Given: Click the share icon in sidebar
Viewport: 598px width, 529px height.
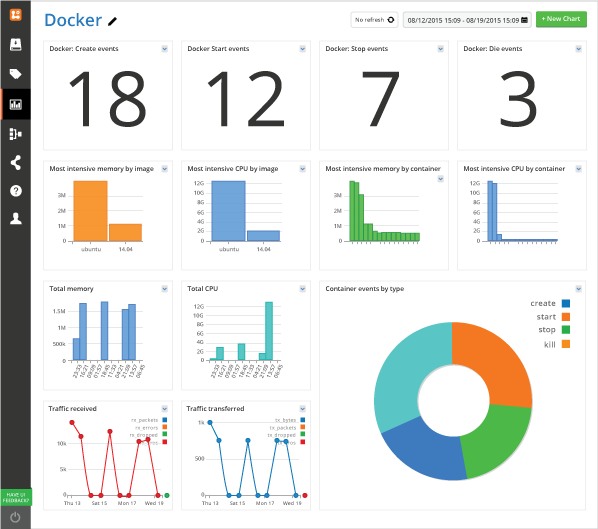Looking at the screenshot, I should tap(16, 163).
